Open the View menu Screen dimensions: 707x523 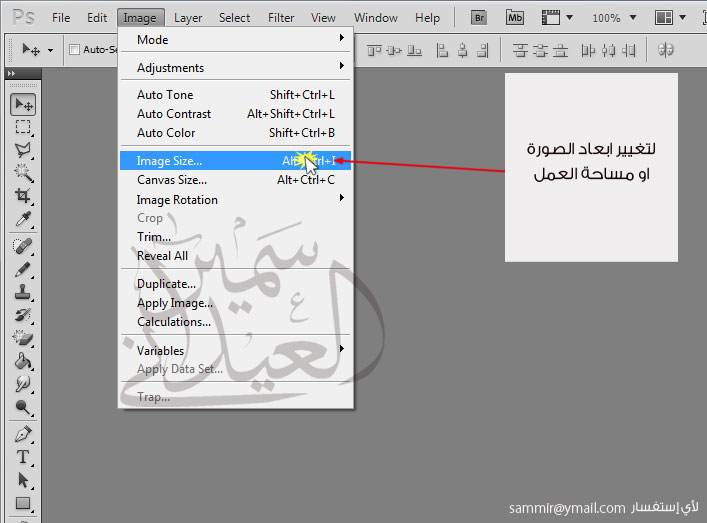[x=323, y=18]
